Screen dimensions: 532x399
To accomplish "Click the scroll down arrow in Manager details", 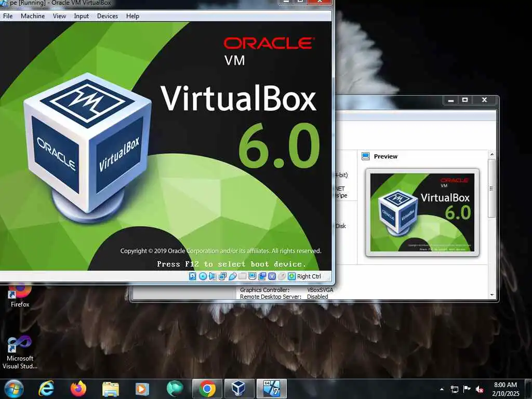I will coord(491,295).
